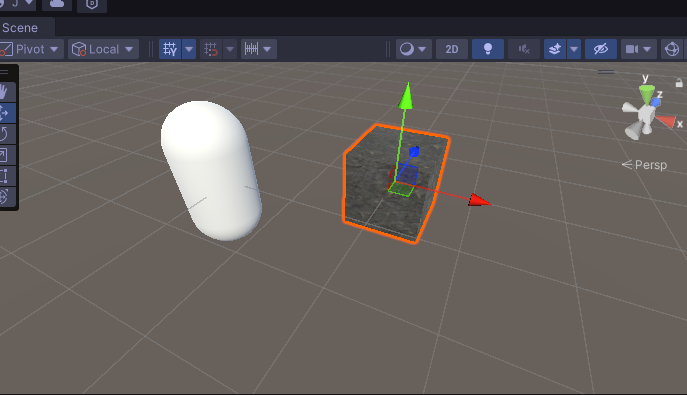The height and width of the screenshot is (395, 687).
Task: Click the red X axis move arrow
Action: coord(479,201)
